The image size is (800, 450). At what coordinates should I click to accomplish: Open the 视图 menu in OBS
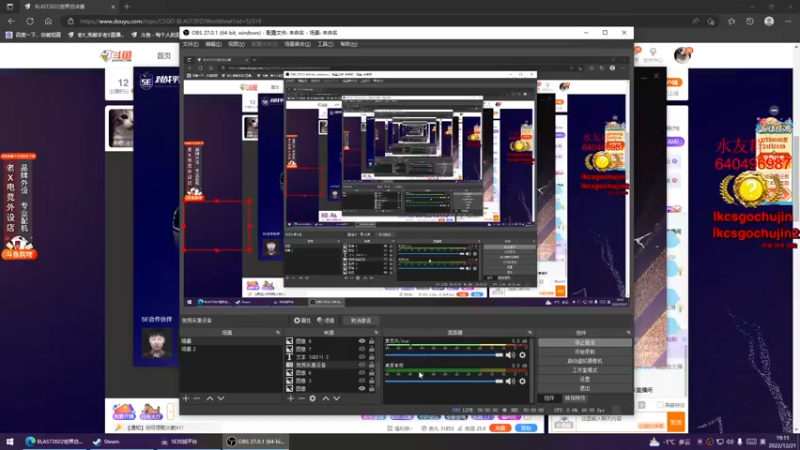tap(236, 44)
